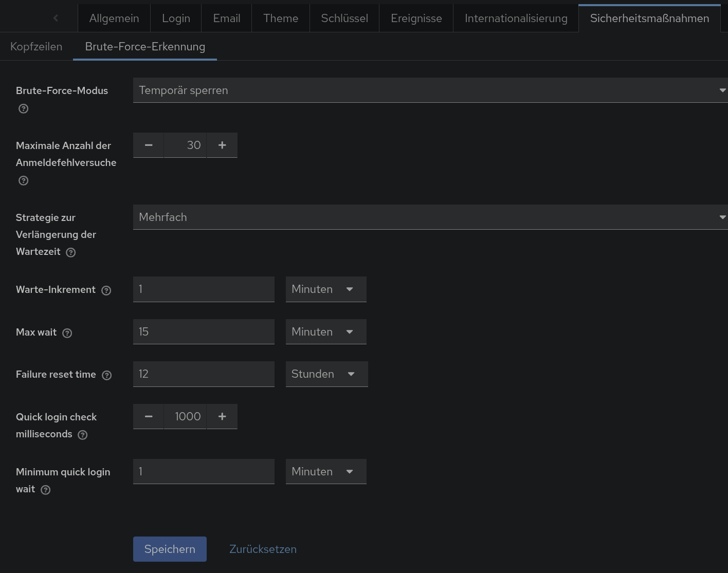Viewport: 728px width, 573px height.
Task: Click Minimum quick login wait help icon
Action: pos(46,490)
